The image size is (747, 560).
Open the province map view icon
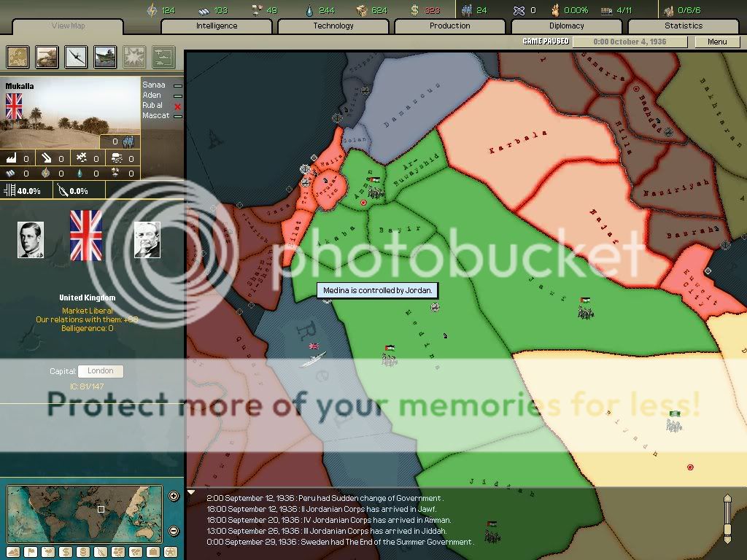coord(18,57)
